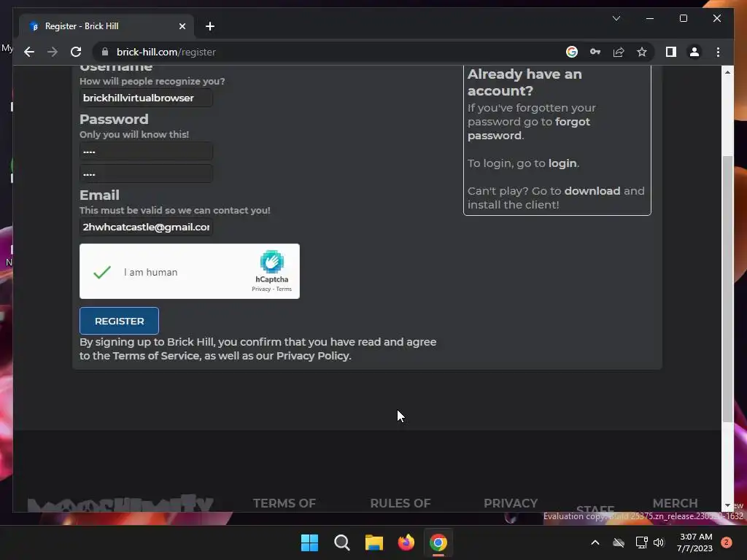Open the download client link
The image size is (747, 560).
592,191
